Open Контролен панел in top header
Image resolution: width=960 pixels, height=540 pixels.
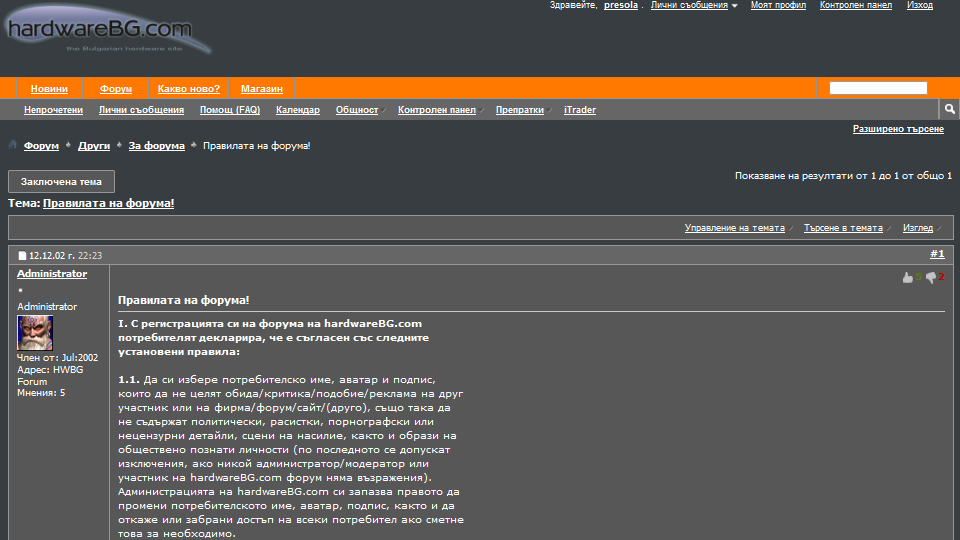[x=856, y=6]
